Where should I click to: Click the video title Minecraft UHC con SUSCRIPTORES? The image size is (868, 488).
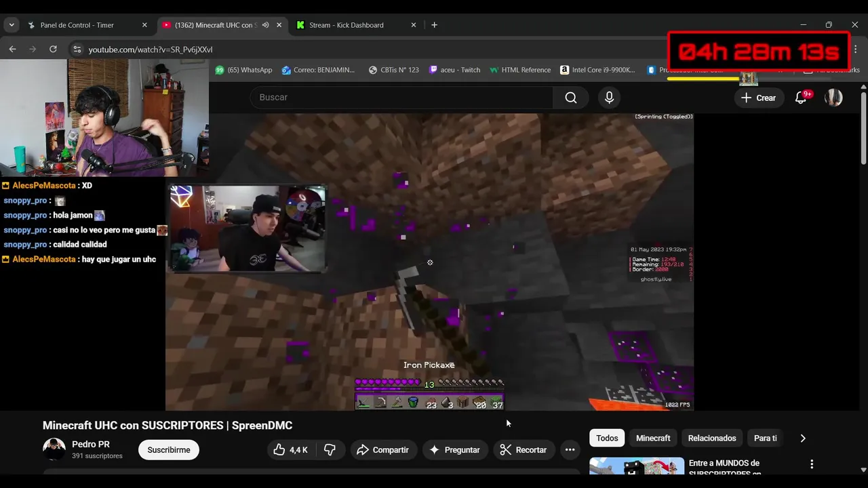[x=167, y=426]
